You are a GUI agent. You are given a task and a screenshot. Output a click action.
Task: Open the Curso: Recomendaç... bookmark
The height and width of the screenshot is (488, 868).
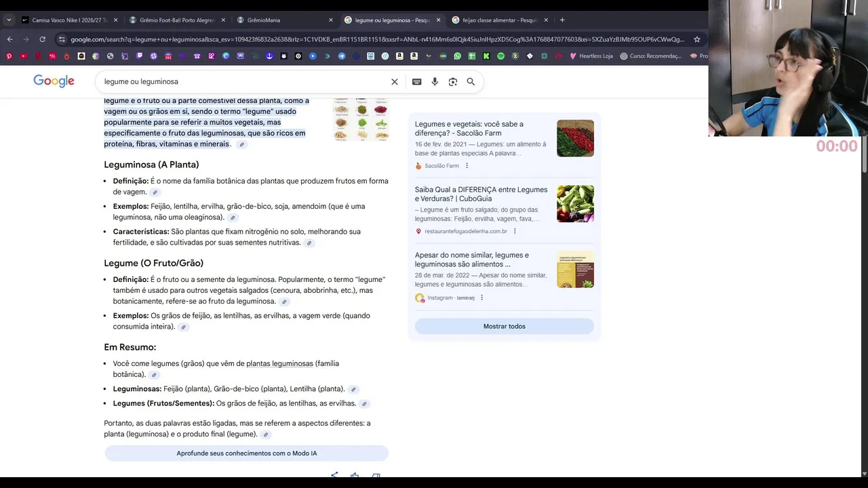click(650, 56)
